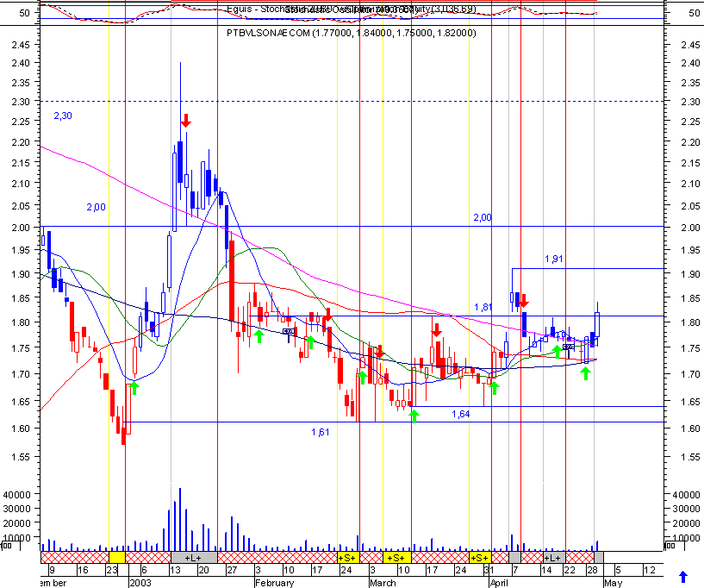704x588 pixels.
Task: Select the 1,81 level label
Action: click(483, 307)
